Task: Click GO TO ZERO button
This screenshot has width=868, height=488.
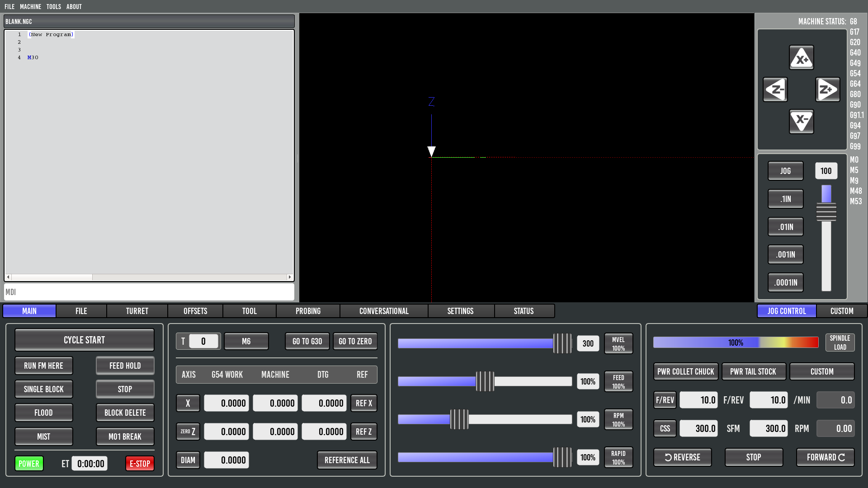Action: click(x=355, y=341)
